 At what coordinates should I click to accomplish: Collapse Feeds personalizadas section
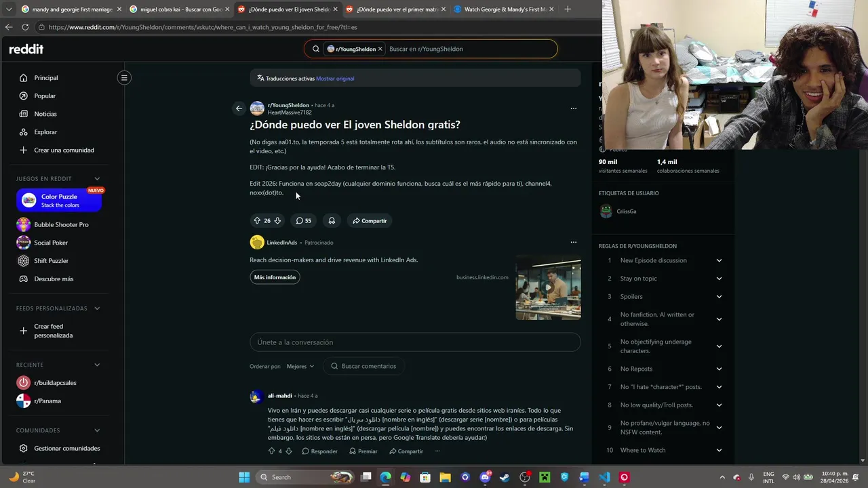pyautogui.click(x=97, y=308)
